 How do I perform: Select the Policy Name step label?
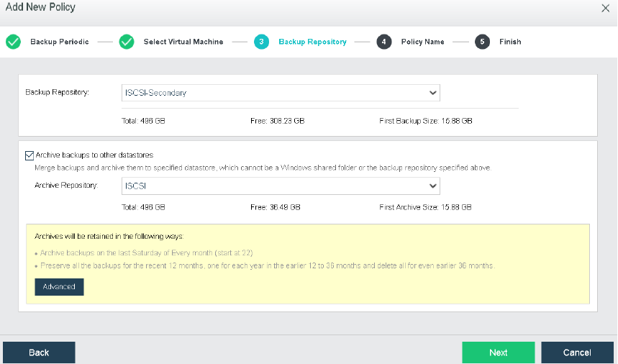[422, 42]
